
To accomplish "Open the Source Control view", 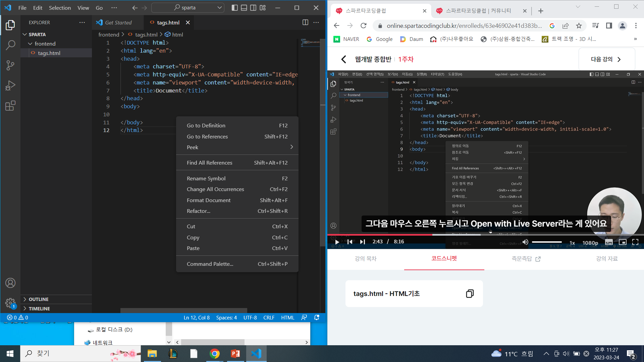I will point(10,65).
